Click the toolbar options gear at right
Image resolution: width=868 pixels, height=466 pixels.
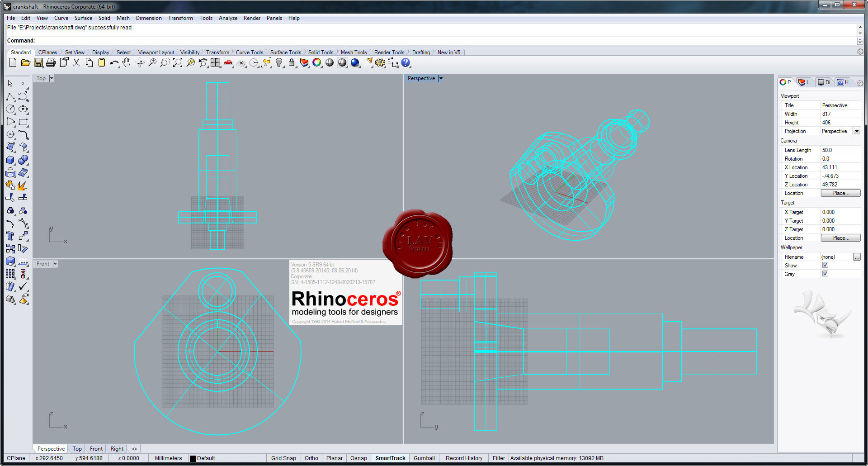(860, 52)
